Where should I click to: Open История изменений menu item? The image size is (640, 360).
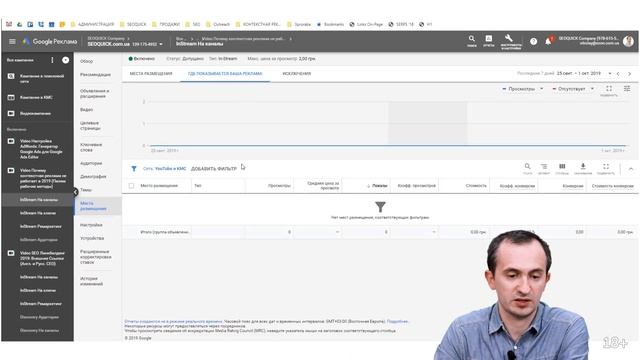[91, 281]
